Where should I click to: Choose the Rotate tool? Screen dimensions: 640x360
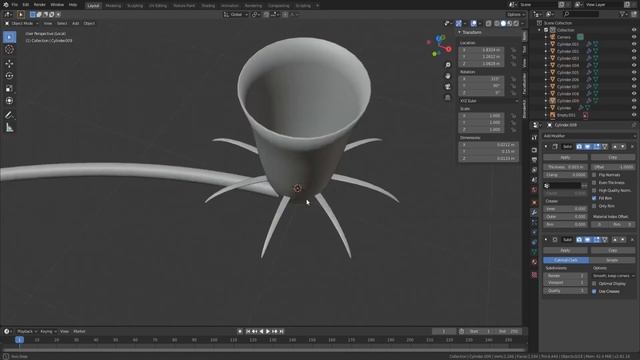coord(9,76)
